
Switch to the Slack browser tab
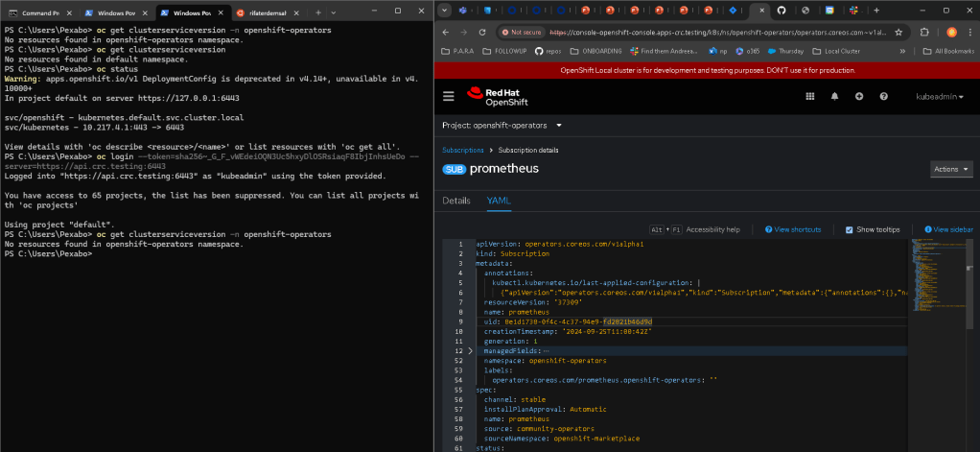(x=852, y=11)
